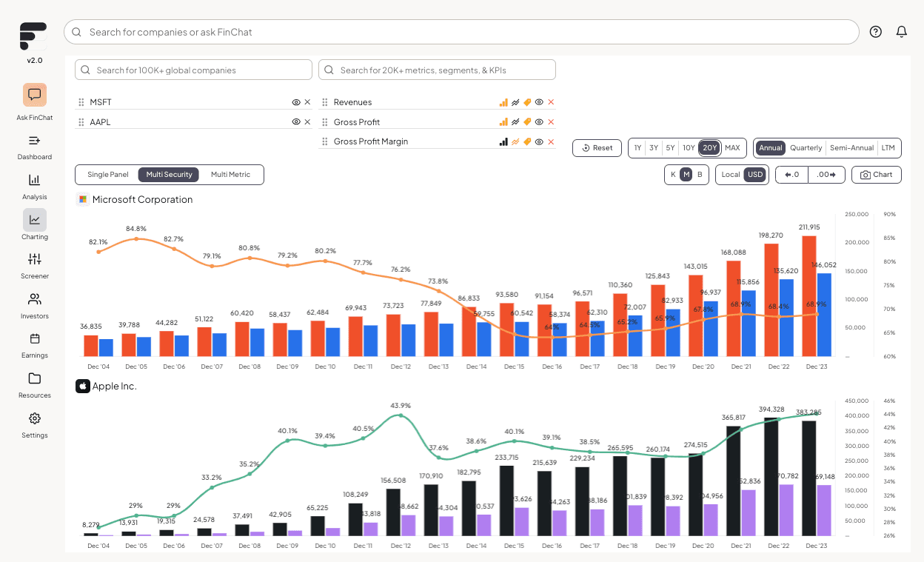The width and height of the screenshot is (924, 562).
Task: Open the Resources folder icon
Action: [35, 378]
